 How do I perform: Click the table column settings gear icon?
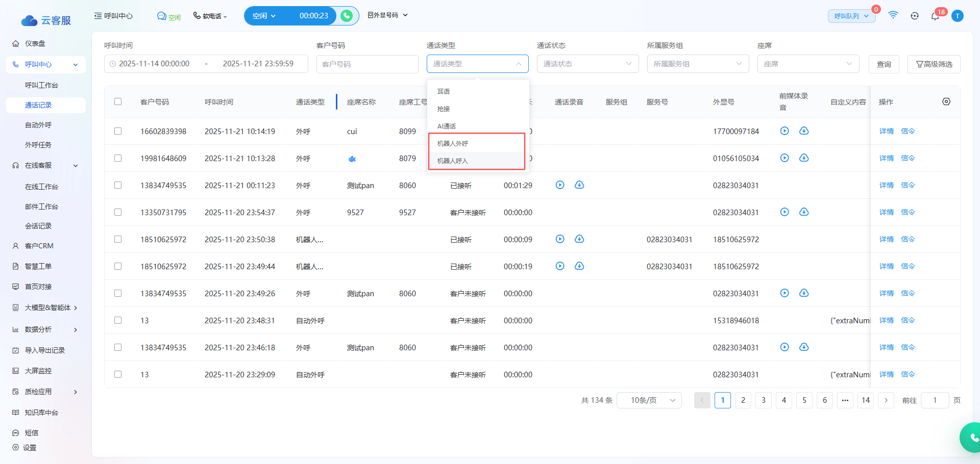tap(946, 101)
